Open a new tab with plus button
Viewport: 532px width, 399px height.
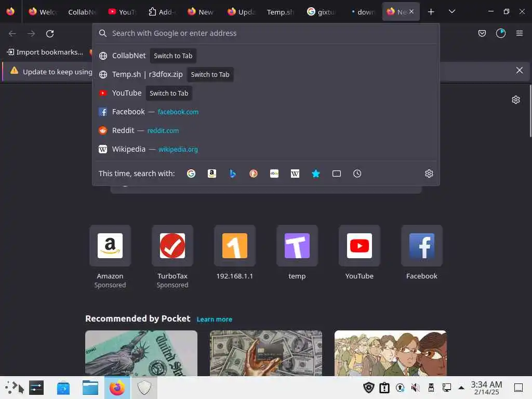coord(431,12)
